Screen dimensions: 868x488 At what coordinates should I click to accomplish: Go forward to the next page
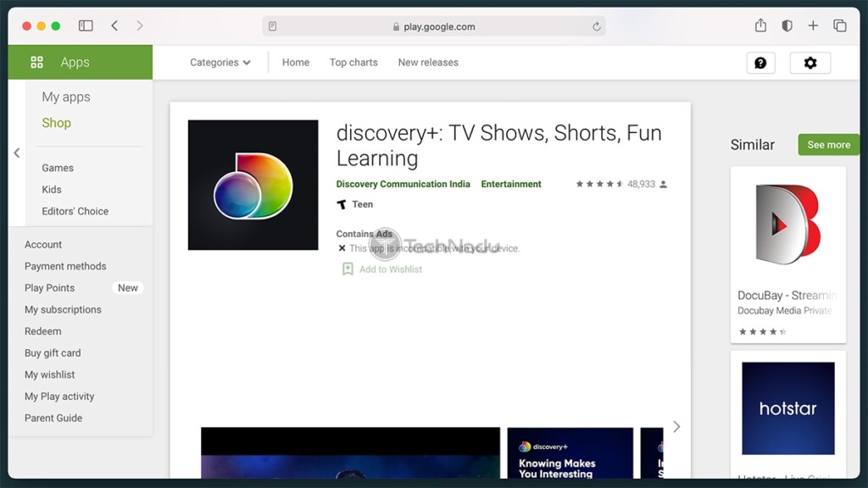(140, 26)
